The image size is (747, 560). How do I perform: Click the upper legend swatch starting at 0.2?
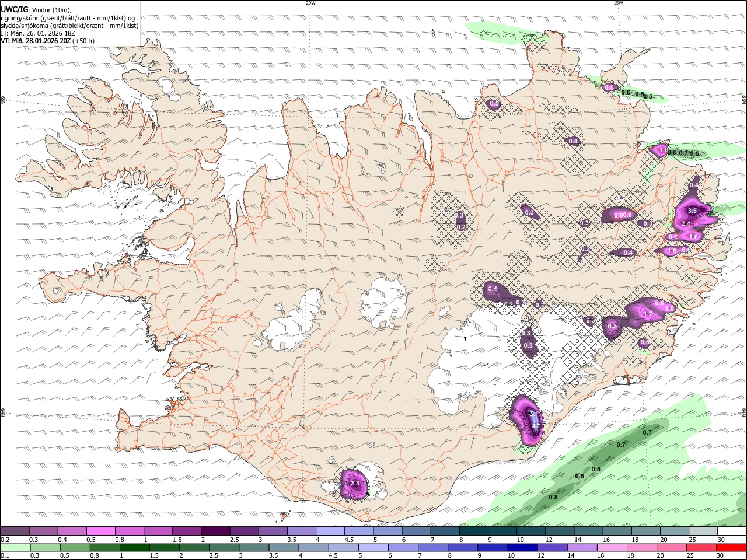click(15, 531)
